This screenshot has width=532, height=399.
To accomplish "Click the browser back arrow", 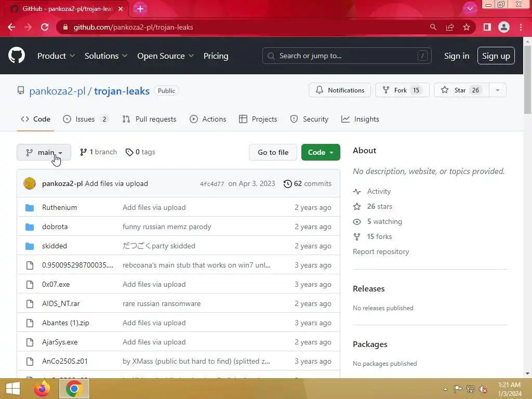I will 11,27.
